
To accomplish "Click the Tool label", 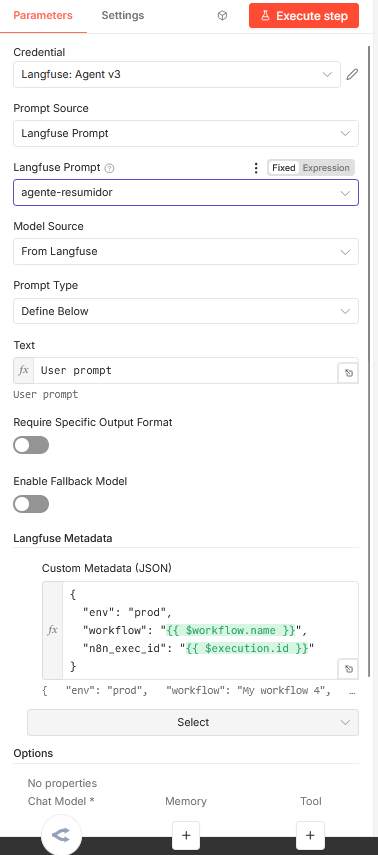I will pyautogui.click(x=311, y=801).
